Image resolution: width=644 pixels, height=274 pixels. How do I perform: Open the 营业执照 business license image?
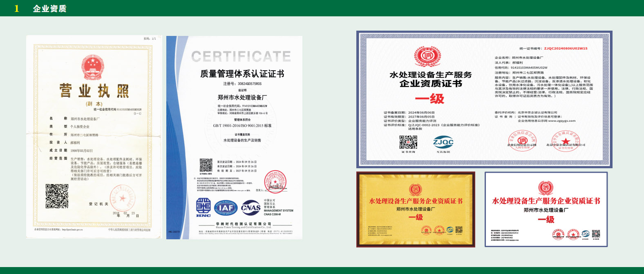point(94,136)
